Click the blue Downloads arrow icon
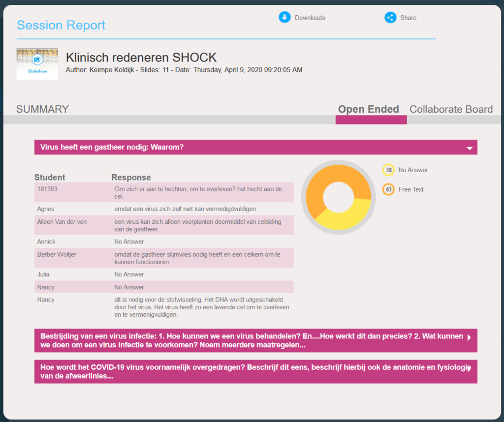The width and height of the screenshot is (504, 422). tap(284, 18)
